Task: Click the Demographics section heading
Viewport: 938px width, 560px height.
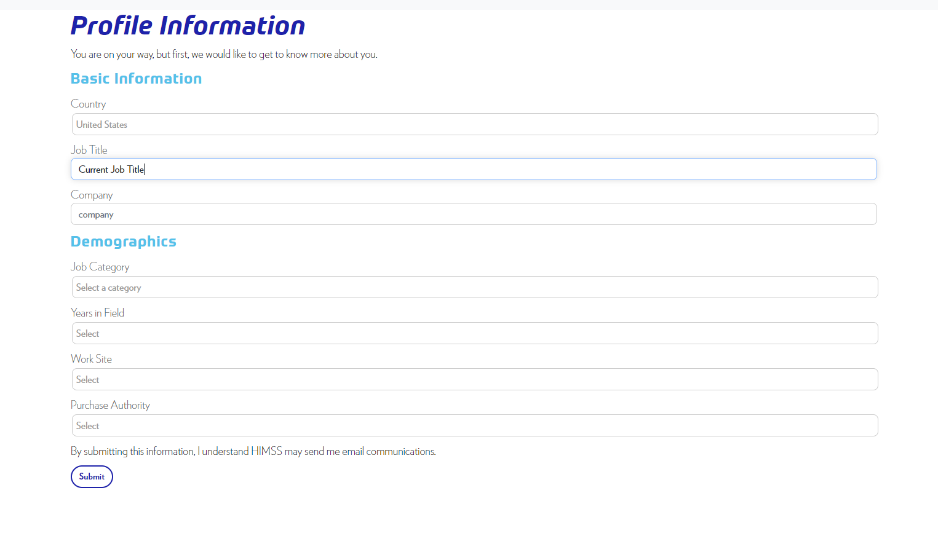Action: point(124,242)
